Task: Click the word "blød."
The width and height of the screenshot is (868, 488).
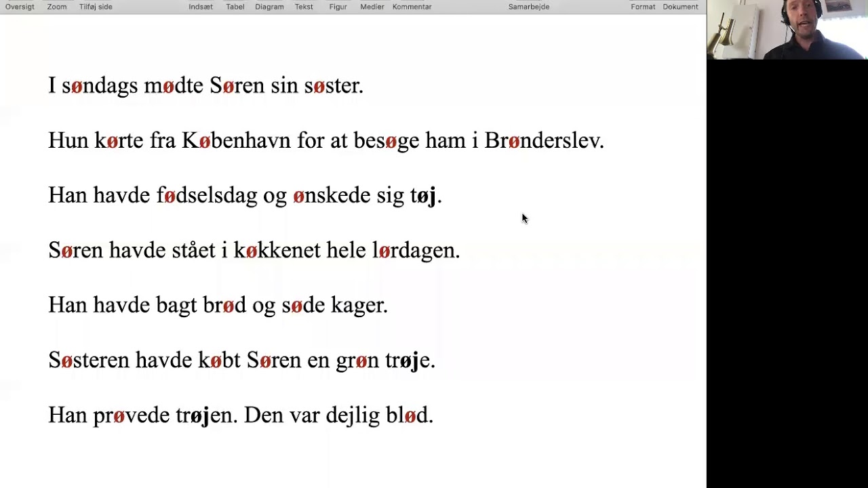Action: pos(410,415)
